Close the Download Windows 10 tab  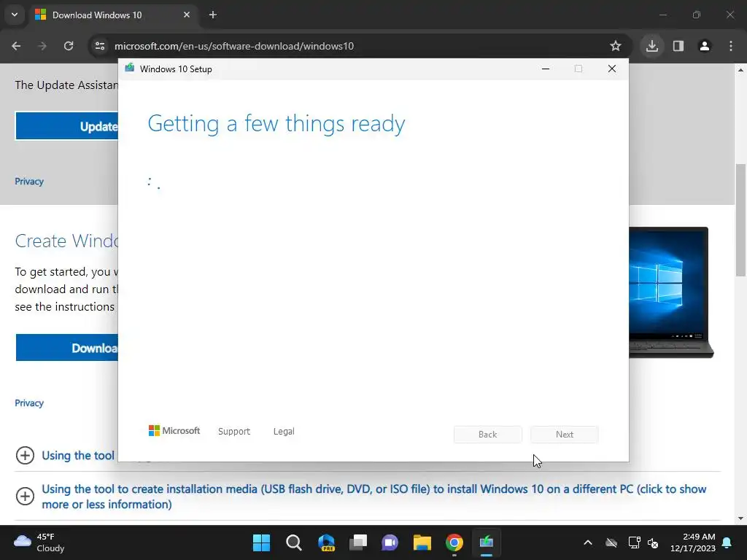tap(187, 15)
